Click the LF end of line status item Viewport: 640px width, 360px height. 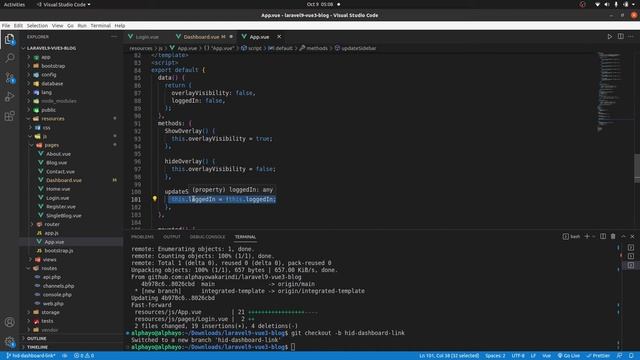coord(533,356)
